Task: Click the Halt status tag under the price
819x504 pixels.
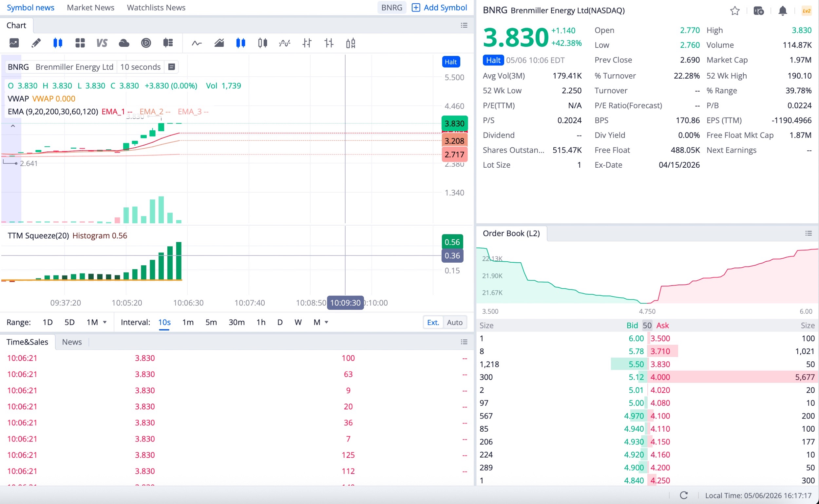Action: click(x=493, y=60)
